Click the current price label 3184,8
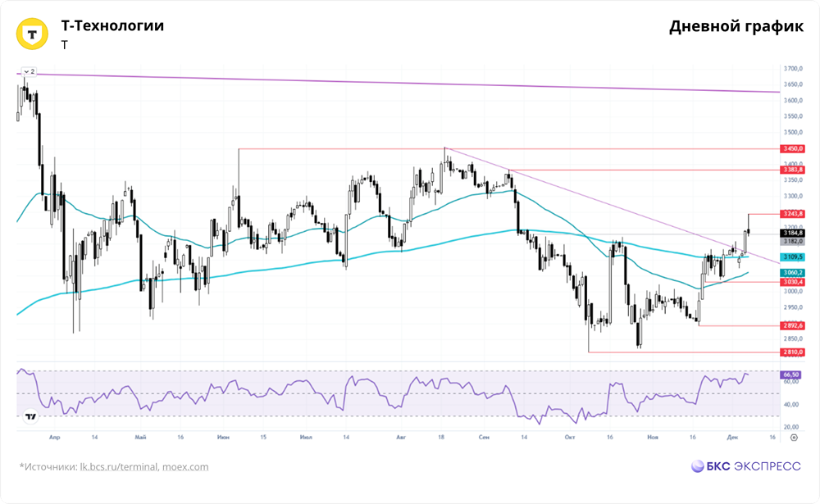Screen dimensions: 820x504 point(791,234)
